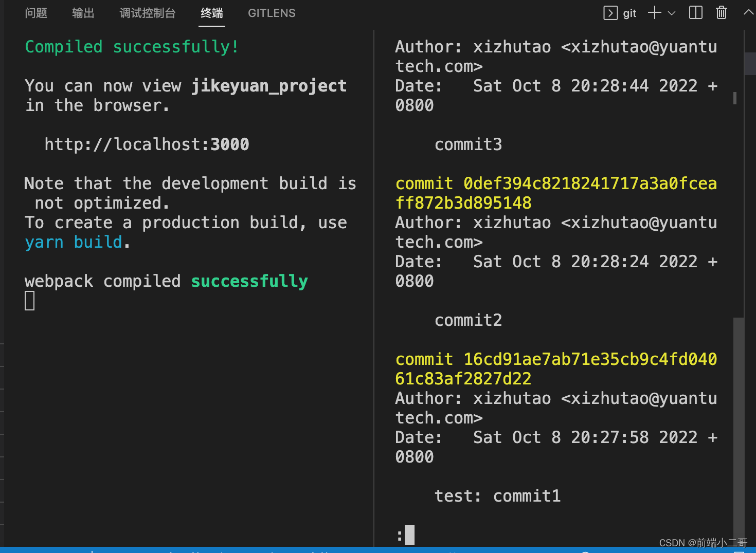Viewport: 756px width, 553px height.
Task: Click the 'jikeyuan_project' project name
Action: click(x=269, y=86)
